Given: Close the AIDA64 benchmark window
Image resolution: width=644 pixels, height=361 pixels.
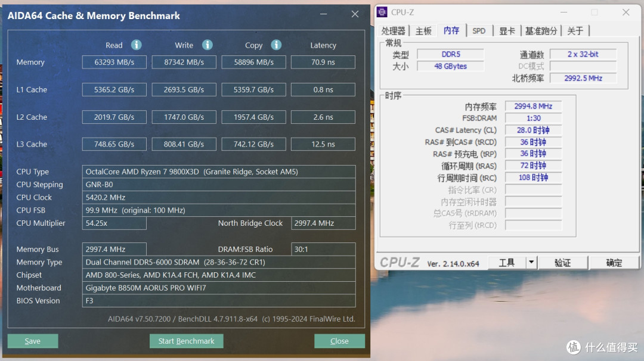Looking at the screenshot, I should pyautogui.click(x=355, y=14).
